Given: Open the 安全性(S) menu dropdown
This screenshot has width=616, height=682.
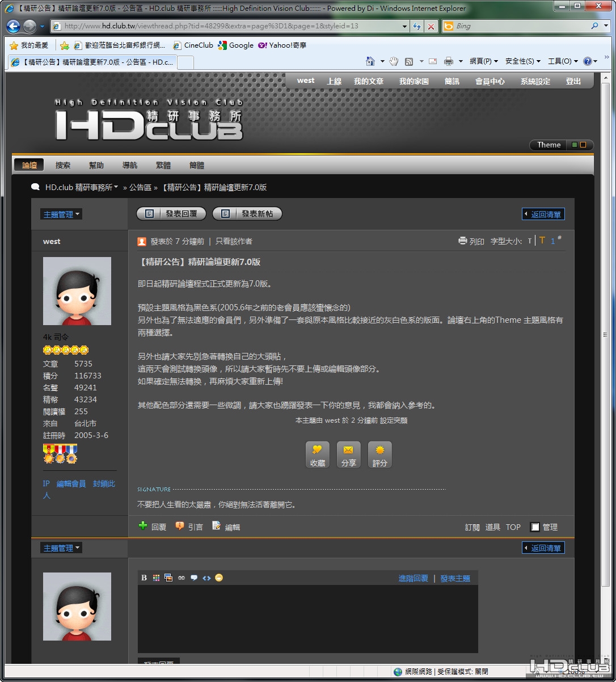Looking at the screenshot, I should pyautogui.click(x=523, y=61).
